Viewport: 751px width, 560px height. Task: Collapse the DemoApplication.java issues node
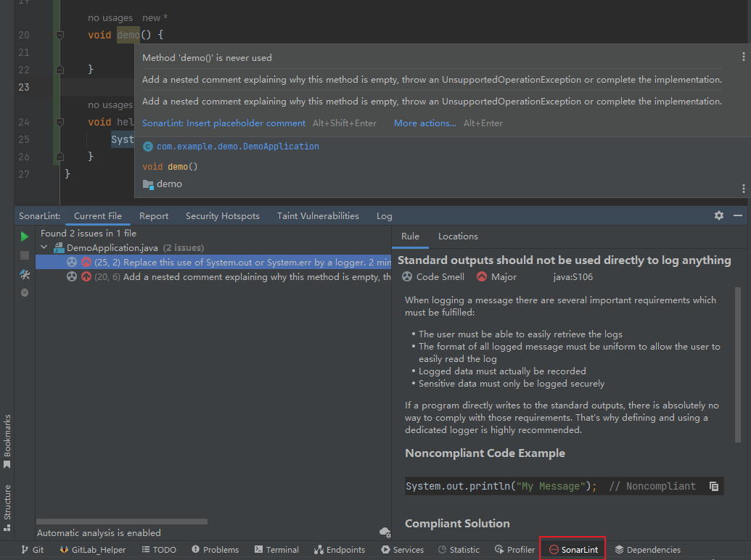tap(44, 247)
